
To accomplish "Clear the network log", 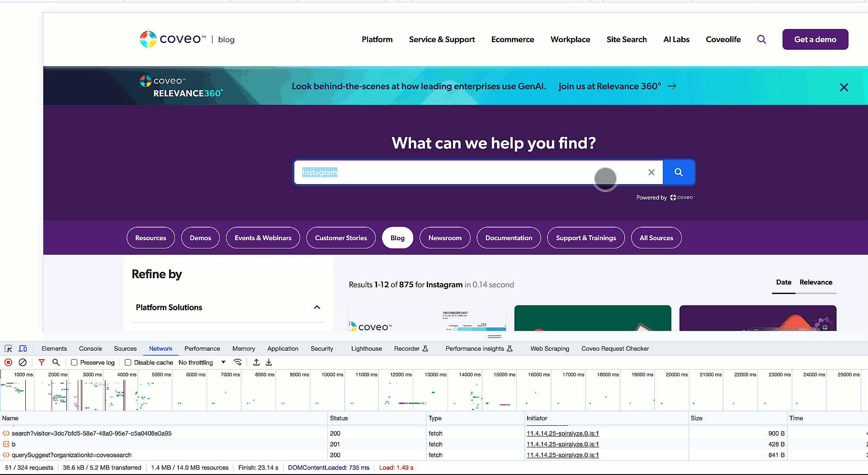I will tap(23, 362).
